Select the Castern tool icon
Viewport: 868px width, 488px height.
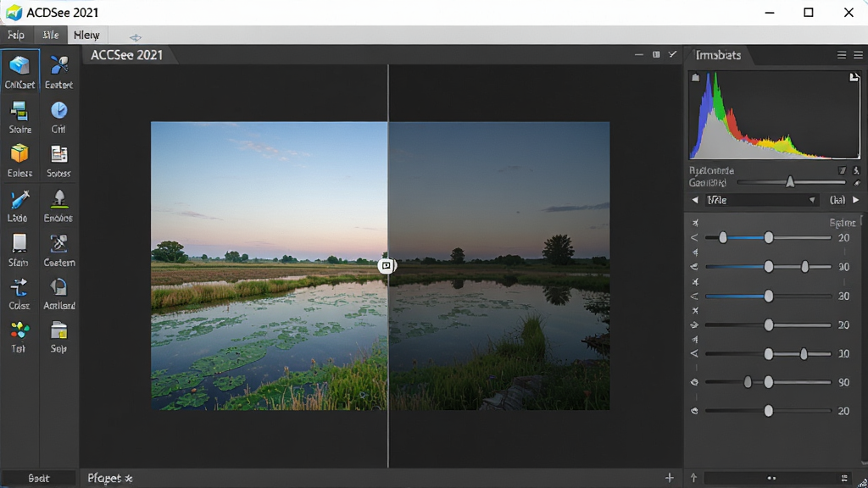(x=58, y=243)
